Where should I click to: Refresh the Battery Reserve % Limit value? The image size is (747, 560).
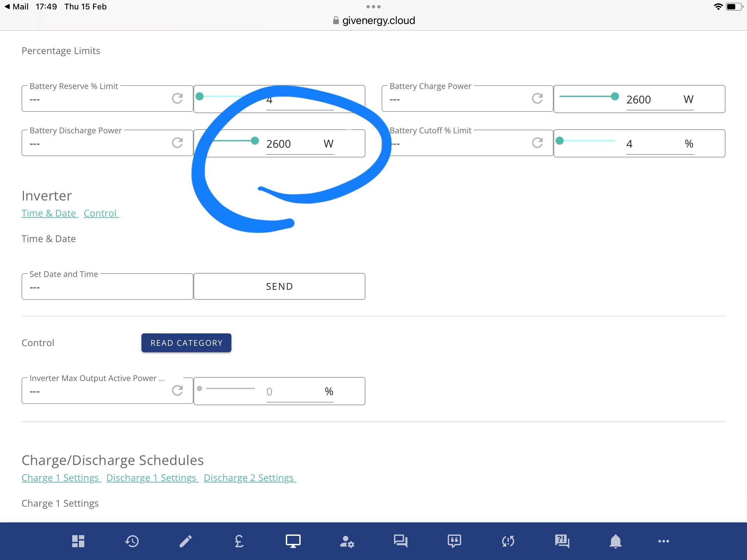[177, 99]
